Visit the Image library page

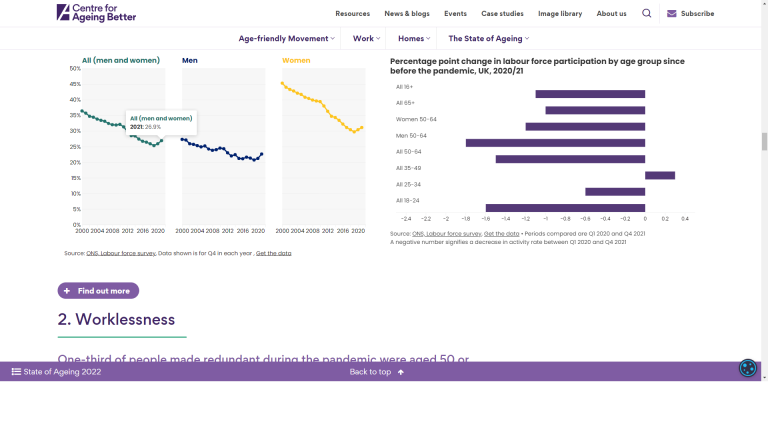click(x=559, y=13)
